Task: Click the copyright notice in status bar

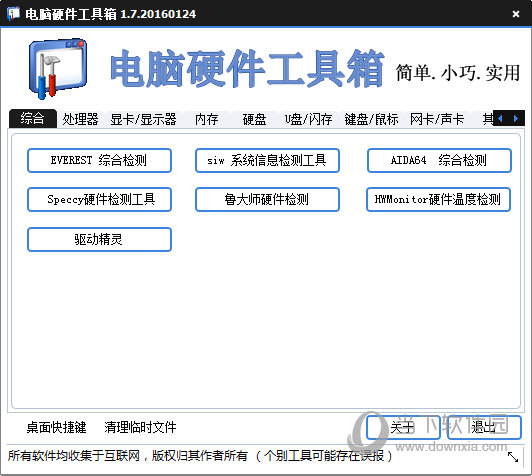Action: [200, 456]
